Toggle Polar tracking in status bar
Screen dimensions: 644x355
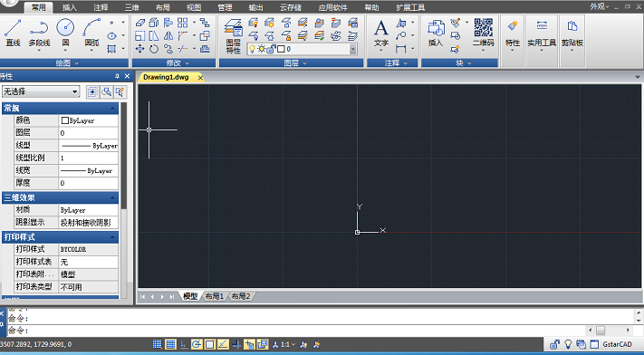click(x=197, y=344)
